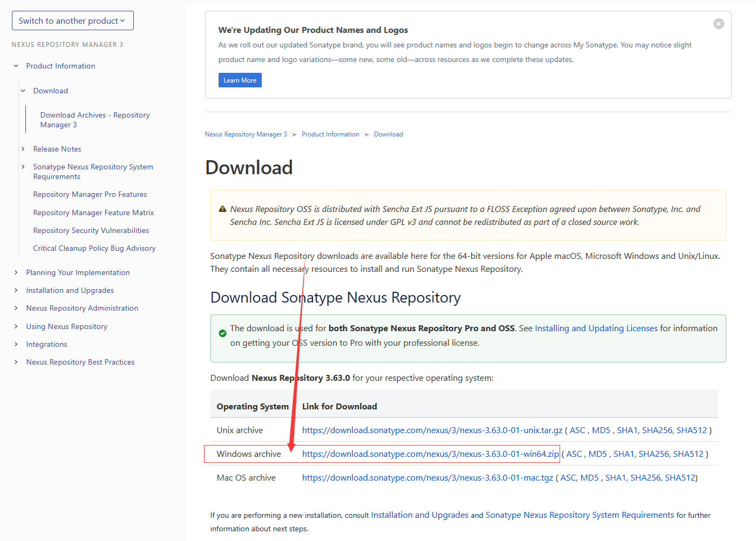Open Planning Your Implementation section
Image resolution: width=756 pixels, height=541 pixels.
click(x=78, y=272)
